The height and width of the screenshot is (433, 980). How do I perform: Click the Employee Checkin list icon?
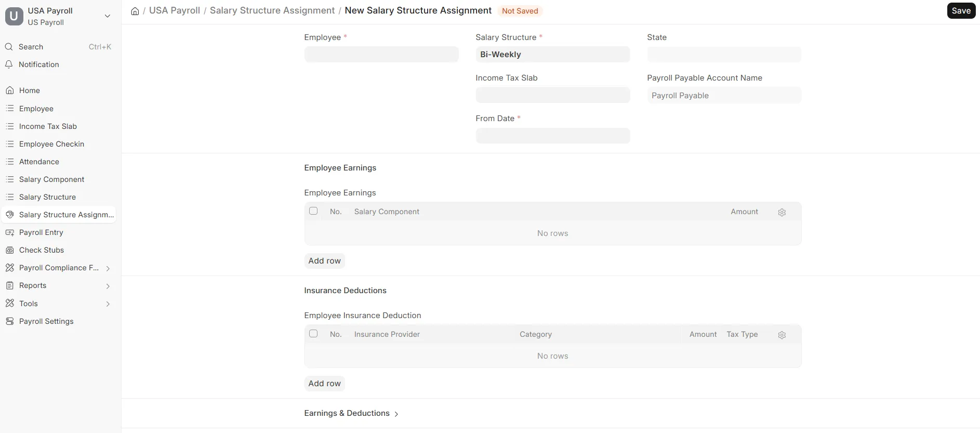[x=9, y=144]
